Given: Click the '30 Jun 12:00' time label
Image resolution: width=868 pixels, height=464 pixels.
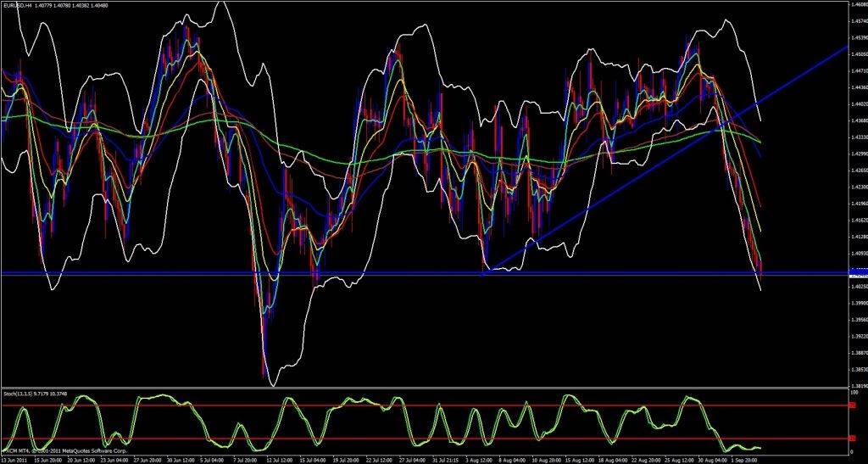Looking at the screenshot, I should tap(181, 460).
